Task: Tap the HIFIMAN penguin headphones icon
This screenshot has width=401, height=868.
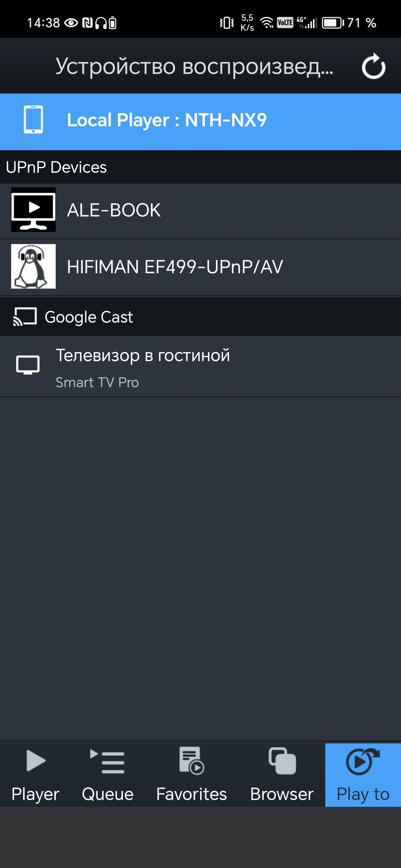Action: tap(33, 266)
